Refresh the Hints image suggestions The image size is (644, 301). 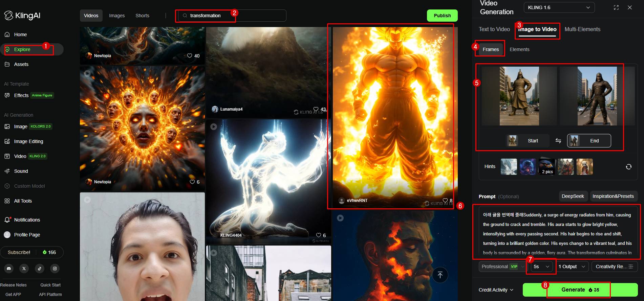point(629,167)
